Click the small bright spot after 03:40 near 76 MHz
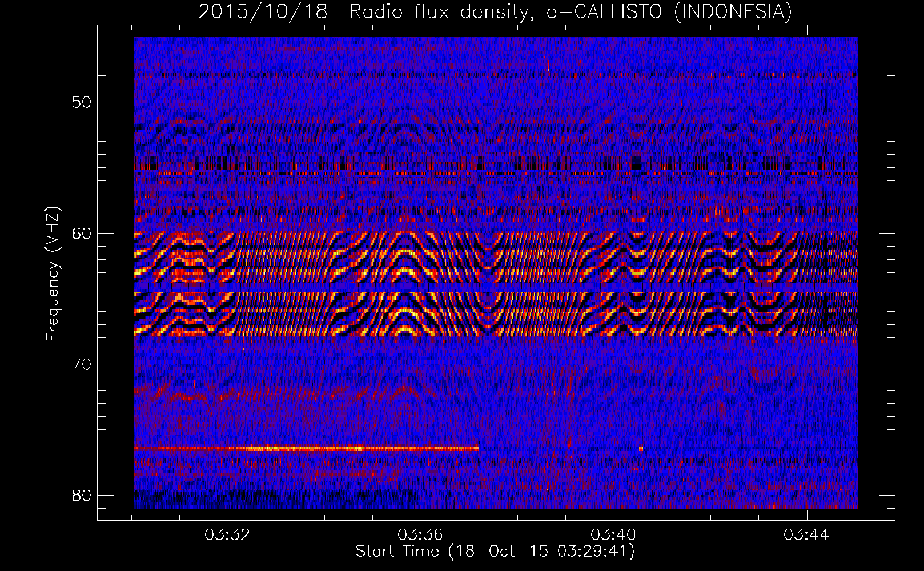Screen dimensions: 924x571 pyautogui.click(x=641, y=448)
